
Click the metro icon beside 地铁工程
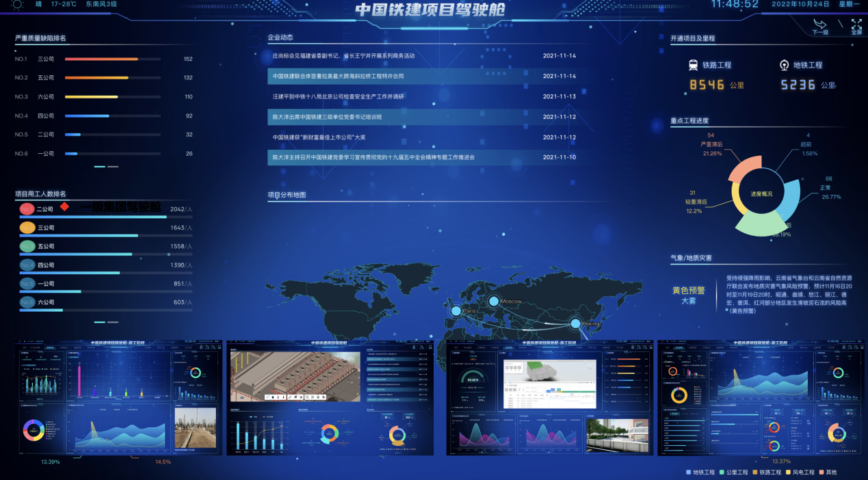pos(784,65)
